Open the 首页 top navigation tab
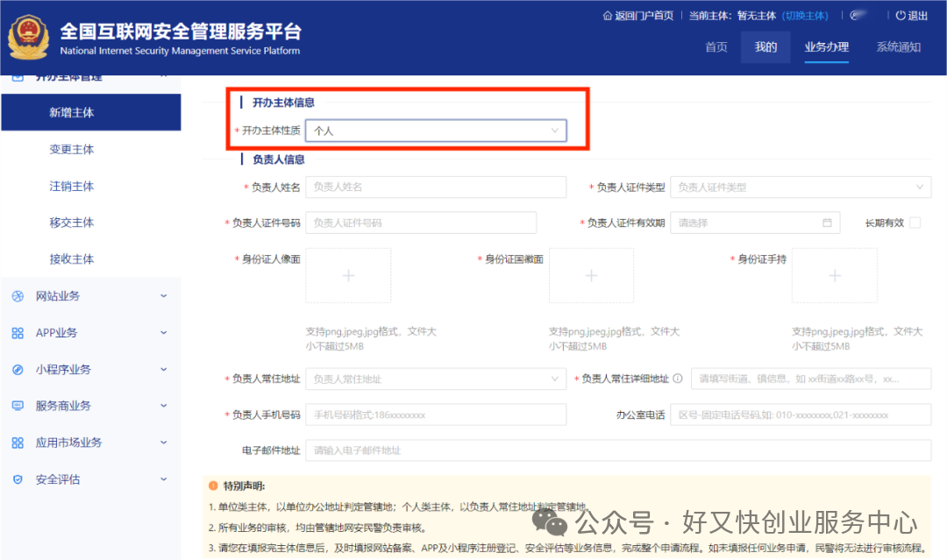 tap(716, 47)
